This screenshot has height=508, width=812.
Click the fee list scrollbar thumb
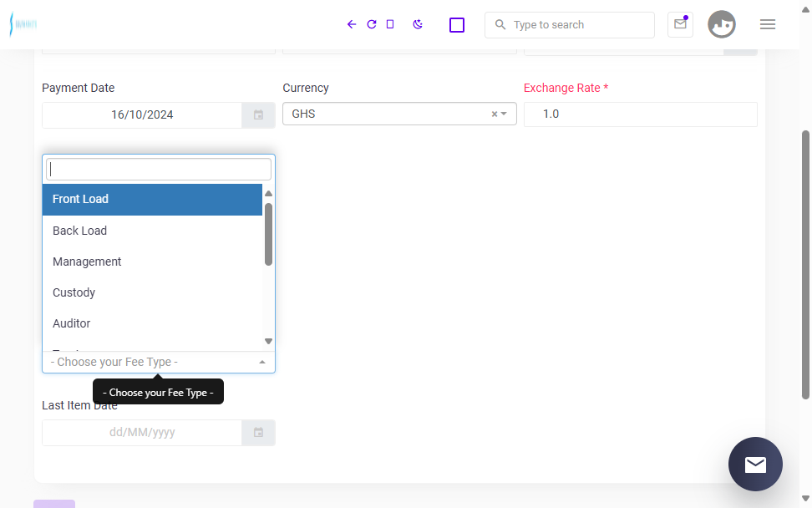268,234
